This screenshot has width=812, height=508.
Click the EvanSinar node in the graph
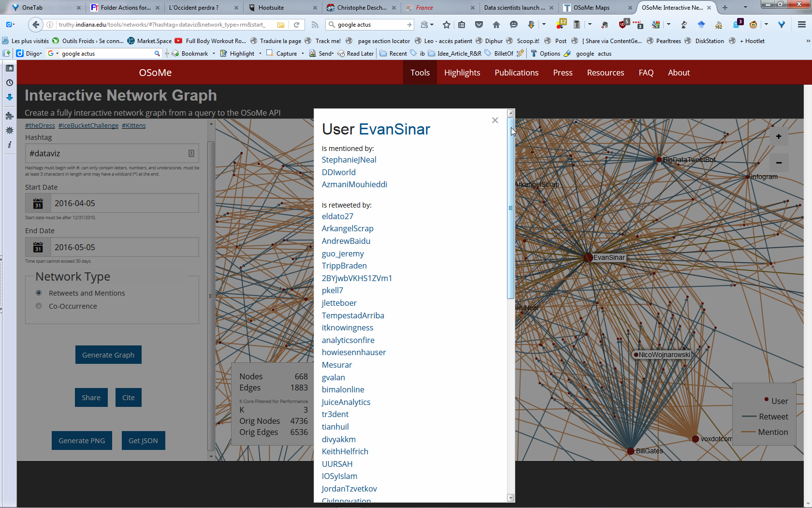(x=588, y=257)
